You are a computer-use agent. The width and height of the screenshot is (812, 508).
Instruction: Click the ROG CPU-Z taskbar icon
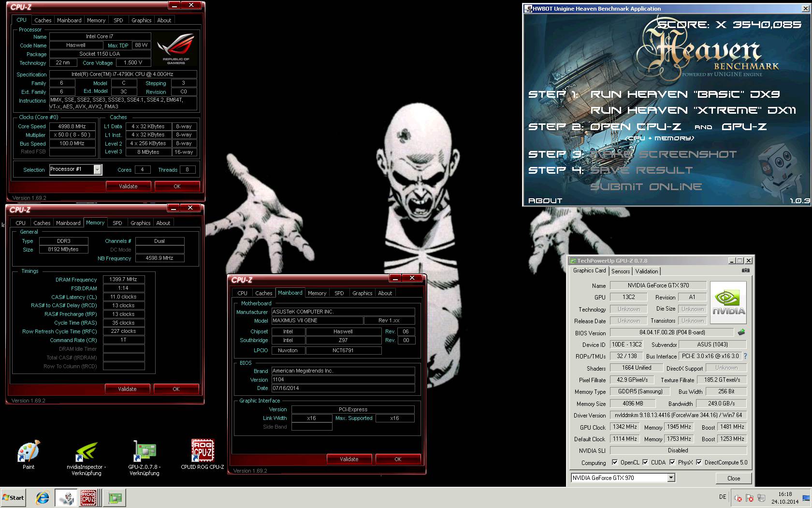pyautogui.click(x=88, y=497)
